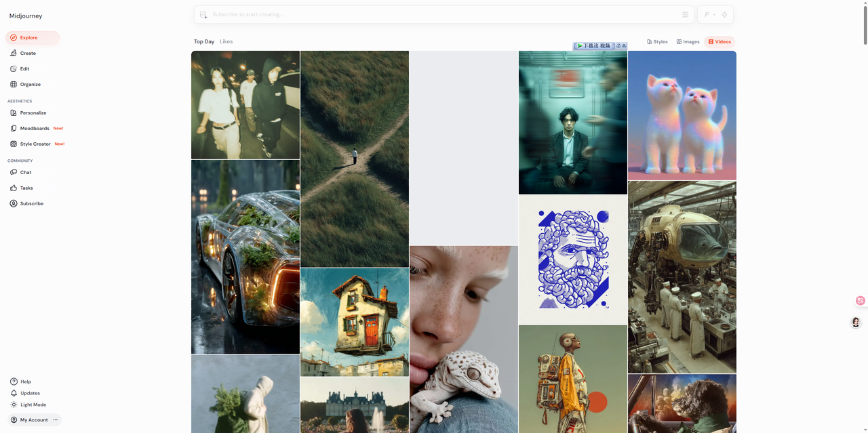868x433 pixels.
Task: Open Help question mark item
Action: pyautogui.click(x=14, y=382)
